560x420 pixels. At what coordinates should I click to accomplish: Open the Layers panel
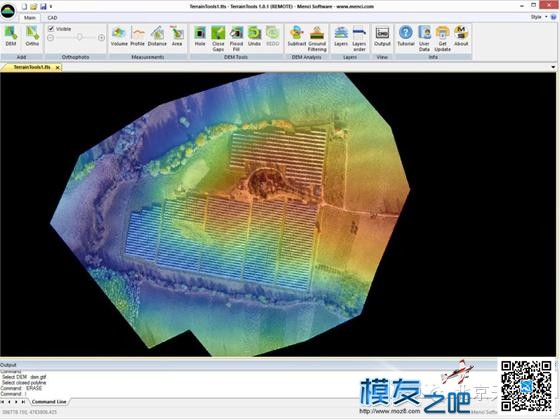[x=341, y=36]
